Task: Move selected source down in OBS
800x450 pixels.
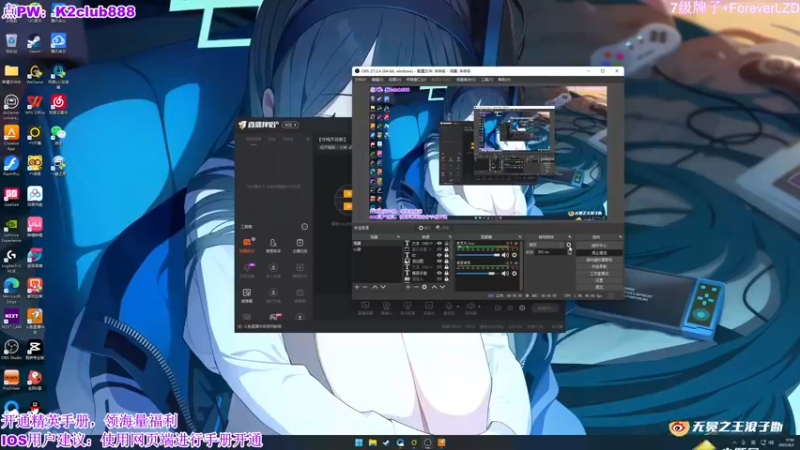Action: tap(442, 287)
